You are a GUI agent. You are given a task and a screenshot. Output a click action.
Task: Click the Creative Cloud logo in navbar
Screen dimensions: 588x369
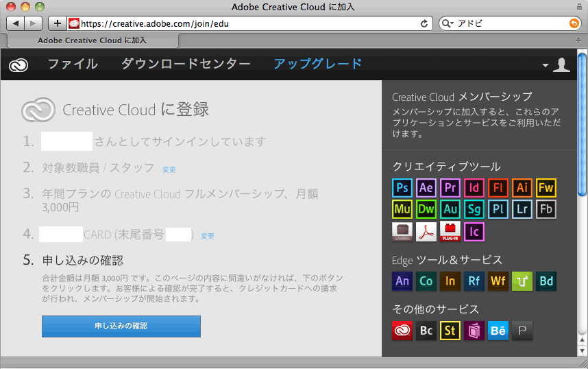pyautogui.click(x=19, y=65)
